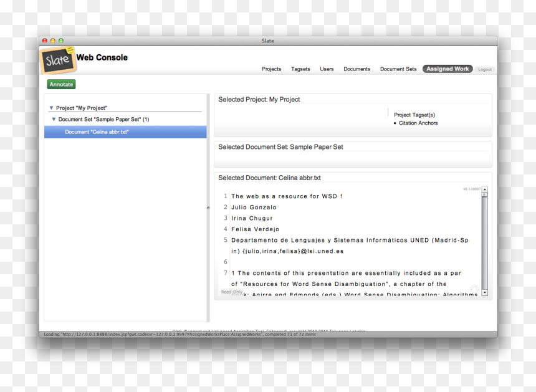Click the Slate chalkboard logo

click(x=58, y=60)
